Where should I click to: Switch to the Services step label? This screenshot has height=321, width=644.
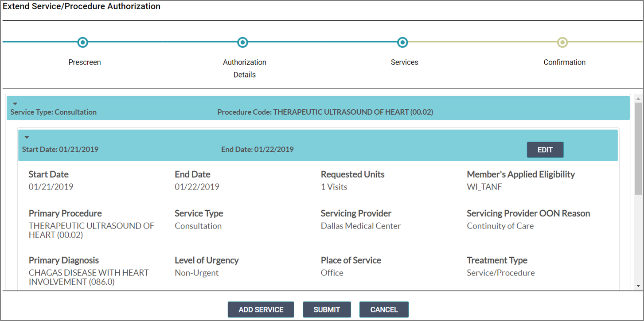pyautogui.click(x=404, y=62)
